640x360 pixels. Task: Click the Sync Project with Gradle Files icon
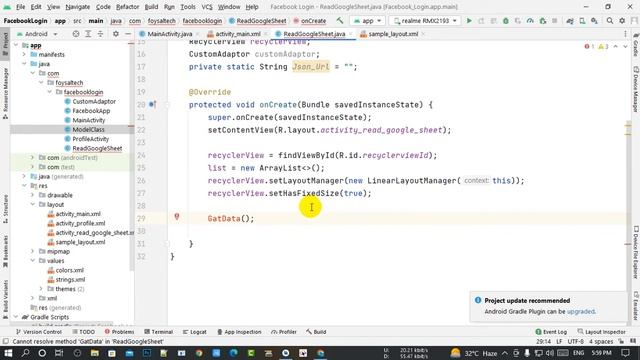coord(570,21)
